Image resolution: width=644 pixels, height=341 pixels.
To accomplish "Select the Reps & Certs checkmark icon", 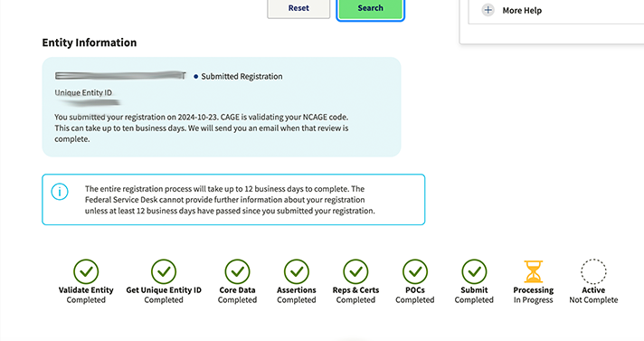I will click(x=355, y=271).
